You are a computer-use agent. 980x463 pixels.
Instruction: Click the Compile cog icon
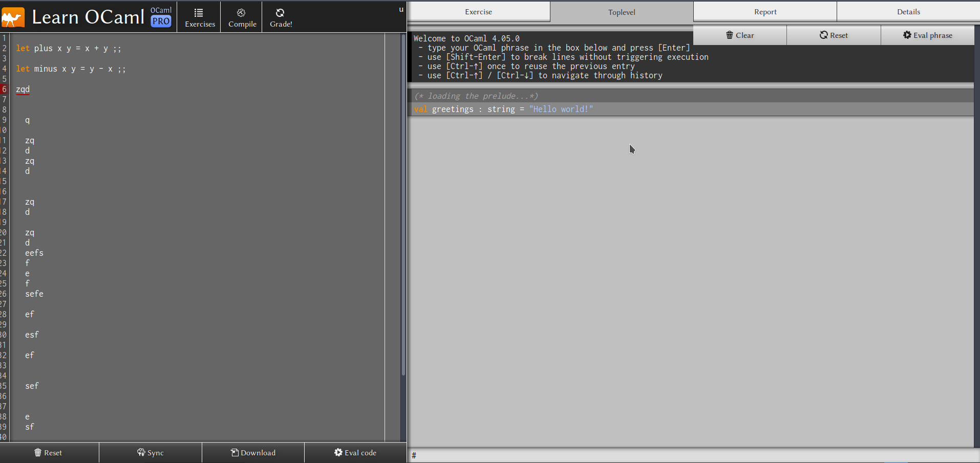coord(241,12)
